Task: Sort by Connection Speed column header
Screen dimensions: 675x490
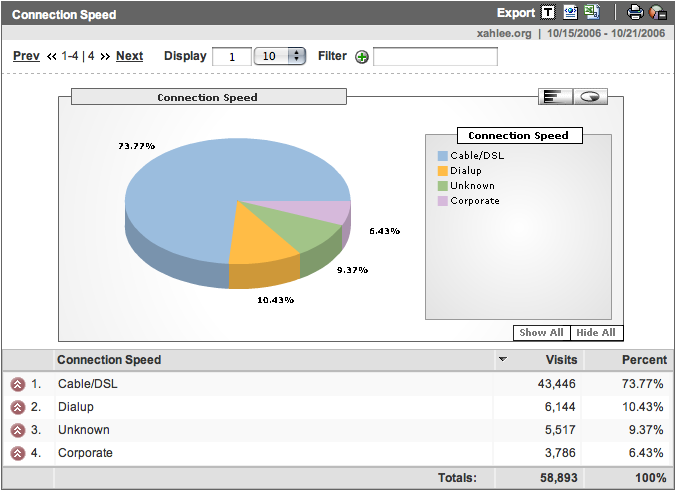Action: point(109,360)
